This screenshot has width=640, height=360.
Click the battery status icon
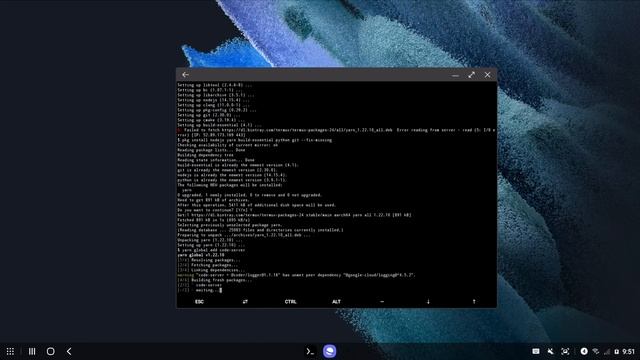616,351
